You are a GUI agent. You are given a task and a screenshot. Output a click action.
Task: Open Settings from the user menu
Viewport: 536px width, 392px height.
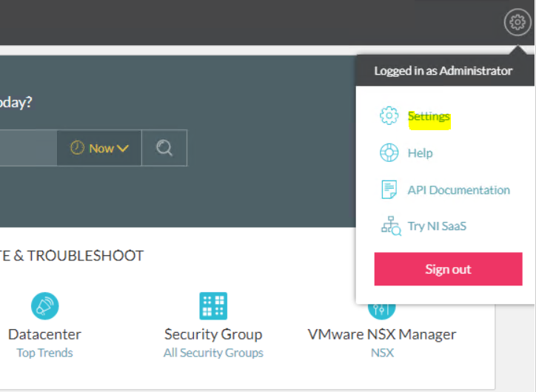point(429,117)
